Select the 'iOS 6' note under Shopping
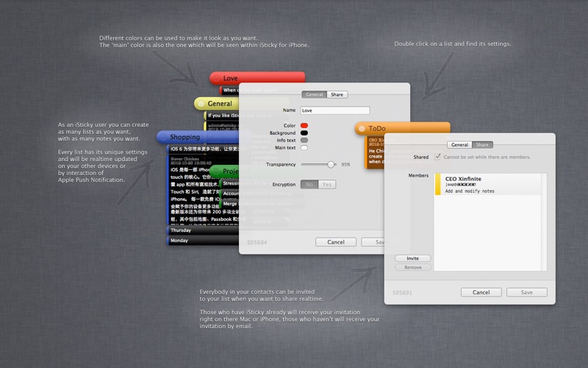This screenshot has width=588, height=368. (204, 149)
